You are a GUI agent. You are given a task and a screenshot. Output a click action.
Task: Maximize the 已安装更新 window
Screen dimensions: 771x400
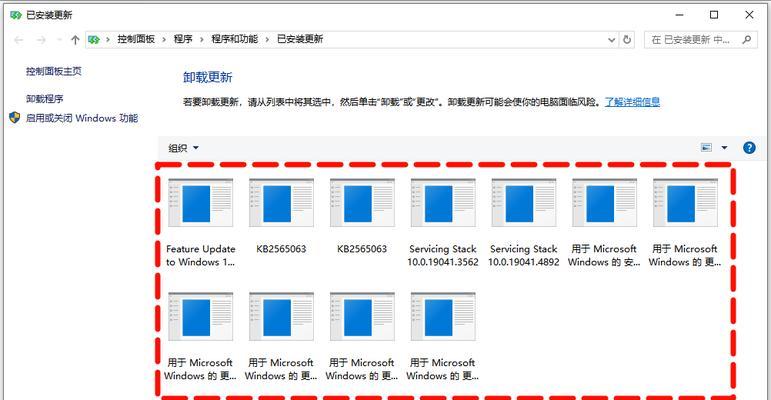click(x=714, y=15)
